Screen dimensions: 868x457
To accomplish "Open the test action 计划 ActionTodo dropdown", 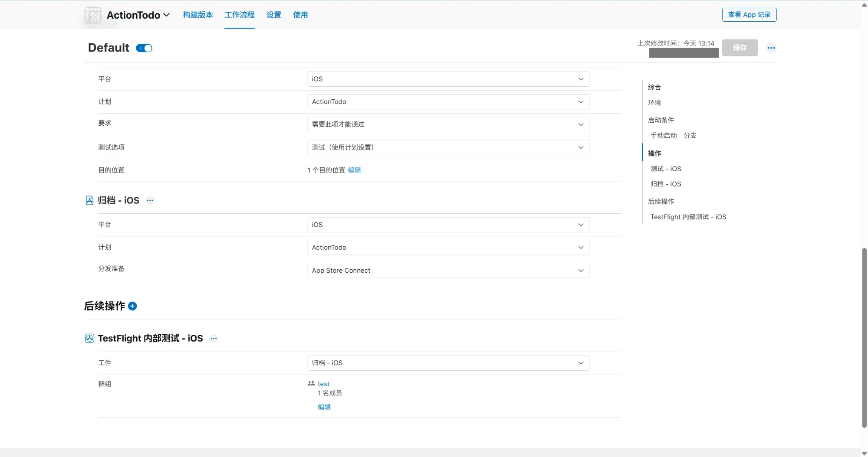I will point(448,102).
